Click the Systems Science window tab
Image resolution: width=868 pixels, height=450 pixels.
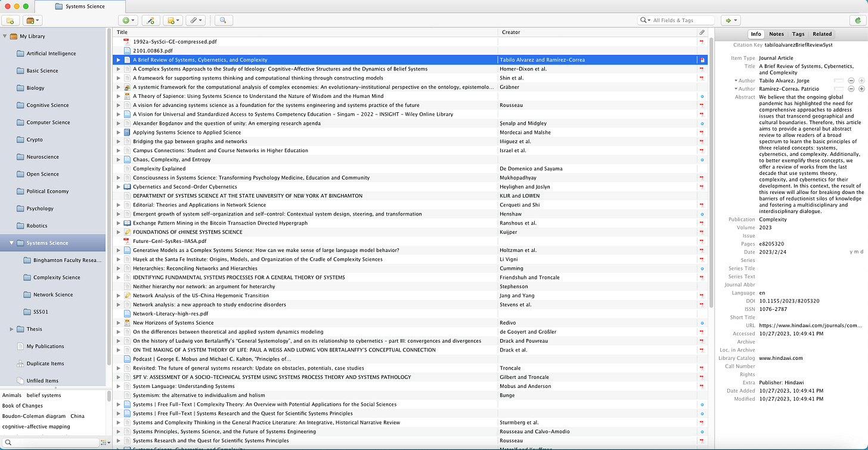tap(79, 7)
